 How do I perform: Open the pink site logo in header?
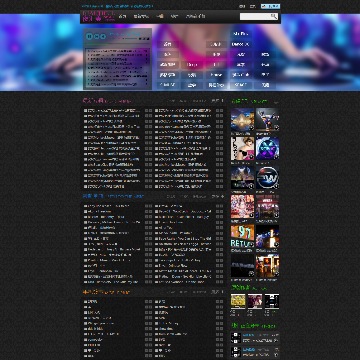(x=99, y=16)
